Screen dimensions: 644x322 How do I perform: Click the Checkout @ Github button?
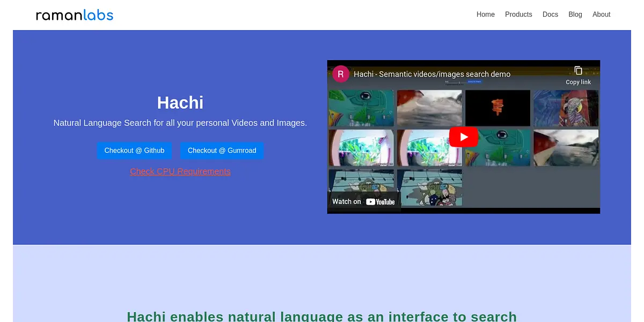click(134, 151)
